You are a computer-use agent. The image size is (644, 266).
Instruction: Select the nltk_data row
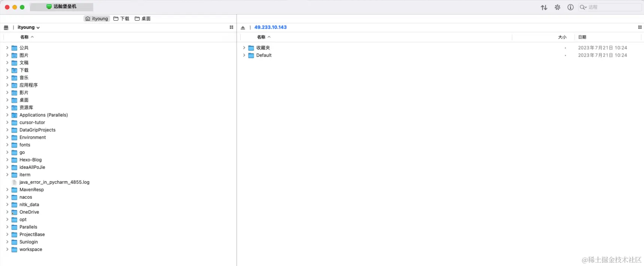point(118,205)
